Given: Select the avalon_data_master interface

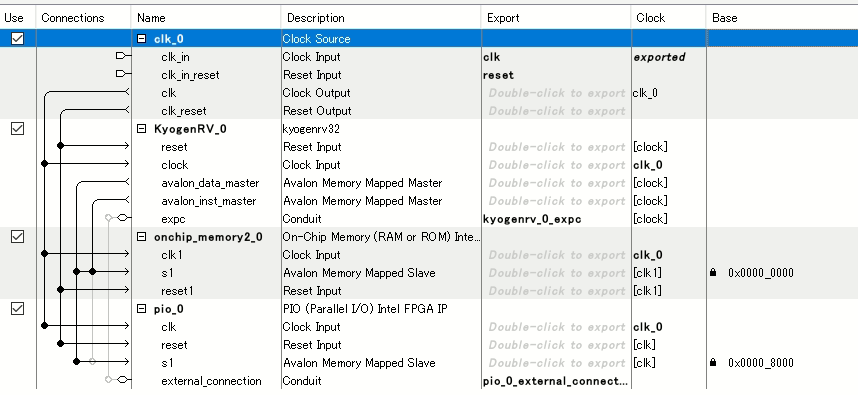Looking at the screenshot, I should coord(210,183).
